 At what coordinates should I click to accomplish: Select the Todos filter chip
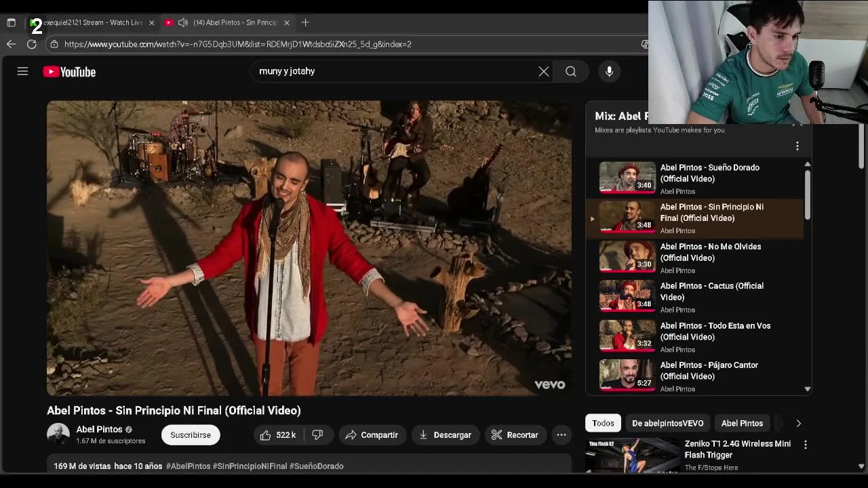(x=603, y=423)
